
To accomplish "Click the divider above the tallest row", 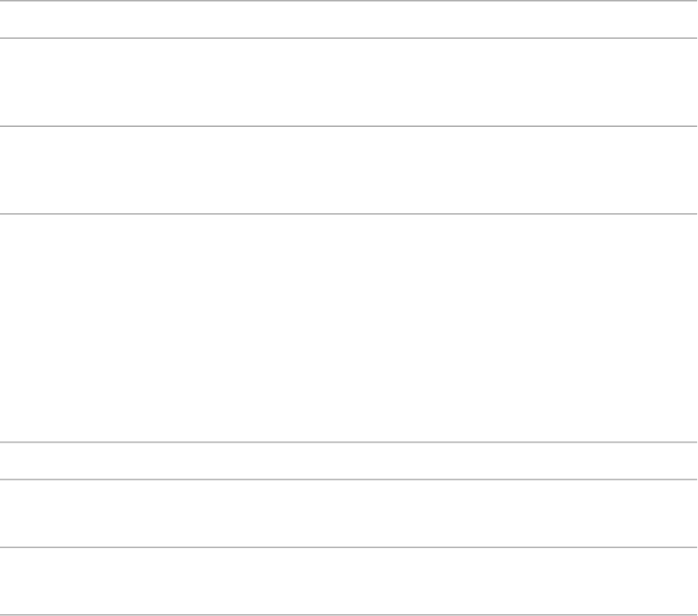I will coord(348,214).
